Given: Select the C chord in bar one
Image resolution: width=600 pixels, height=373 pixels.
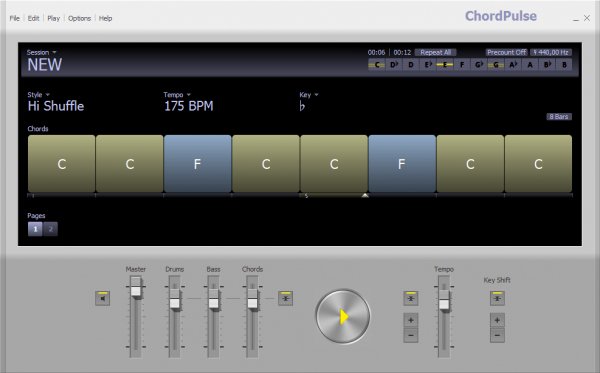Looking at the screenshot, I should pyautogui.click(x=62, y=164).
